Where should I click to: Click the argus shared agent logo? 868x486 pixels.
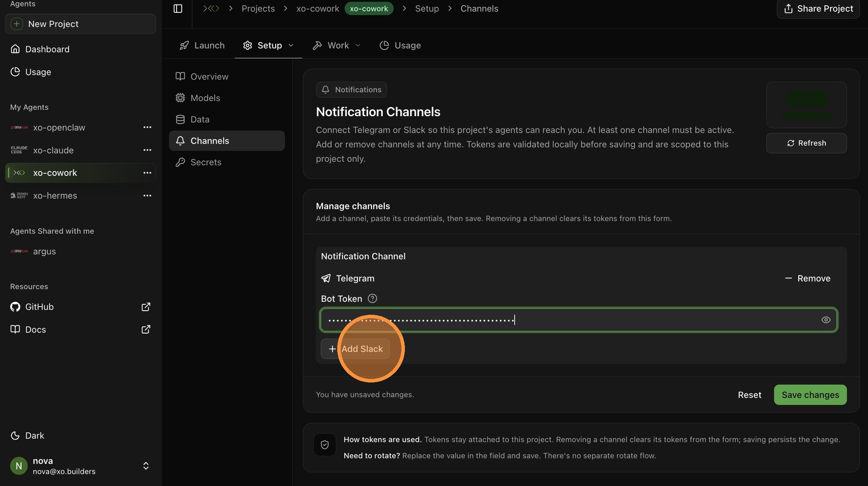[19, 251]
